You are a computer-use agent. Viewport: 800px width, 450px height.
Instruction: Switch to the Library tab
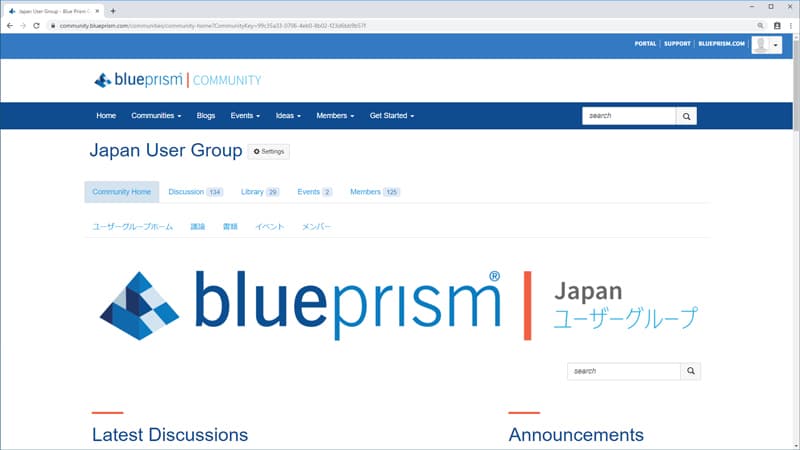(260, 192)
